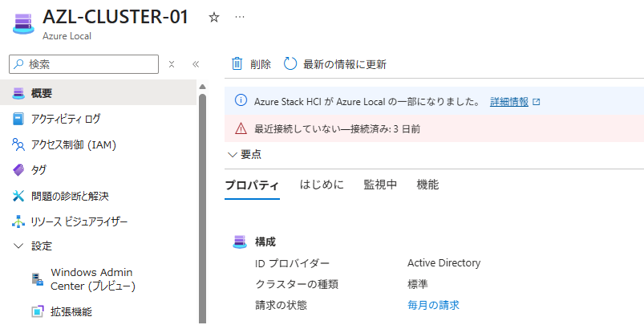Collapse the sidebar with the double chevron
The height and width of the screenshot is (325, 644).
click(x=195, y=64)
